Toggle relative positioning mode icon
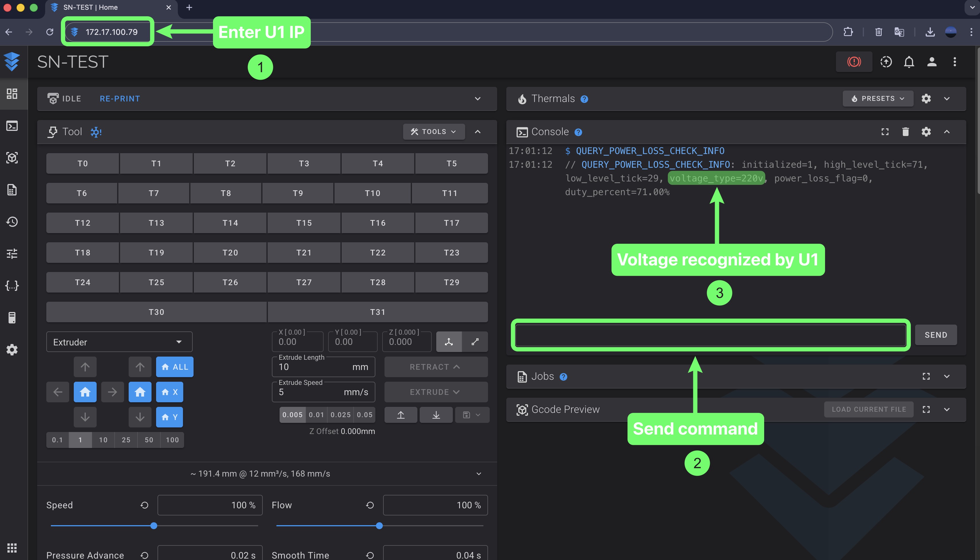This screenshot has width=980, height=560. pyautogui.click(x=475, y=341)
